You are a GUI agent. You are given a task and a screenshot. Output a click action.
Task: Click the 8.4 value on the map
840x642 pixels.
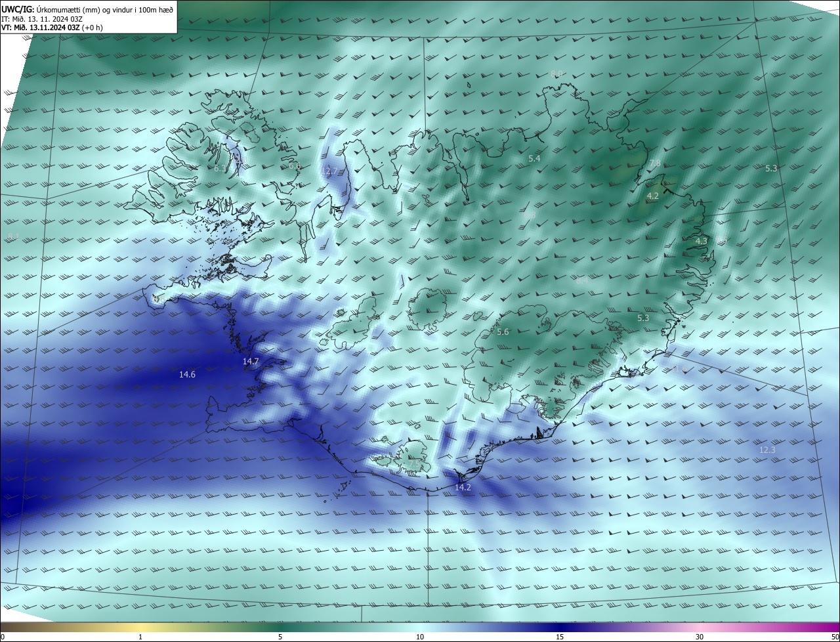tap(582, 280)
